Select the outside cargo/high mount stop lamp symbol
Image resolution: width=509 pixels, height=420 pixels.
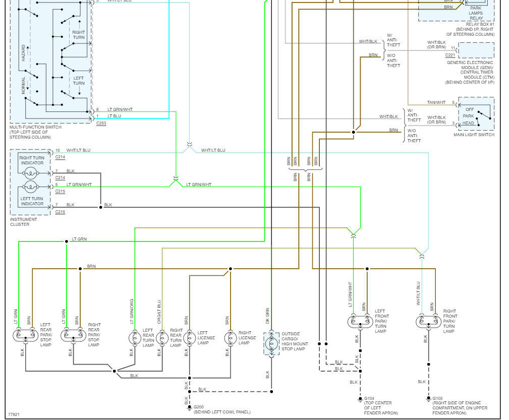click(271, 343)
